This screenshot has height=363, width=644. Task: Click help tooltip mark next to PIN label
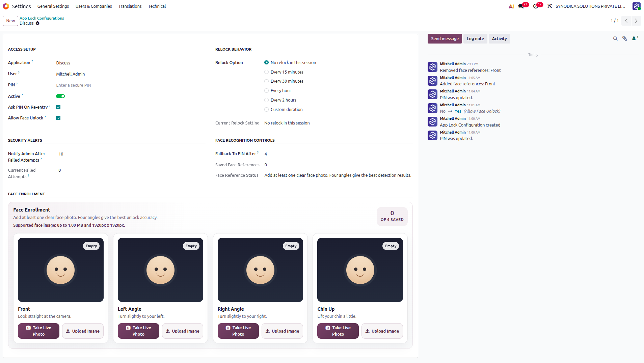click(17, 84)
